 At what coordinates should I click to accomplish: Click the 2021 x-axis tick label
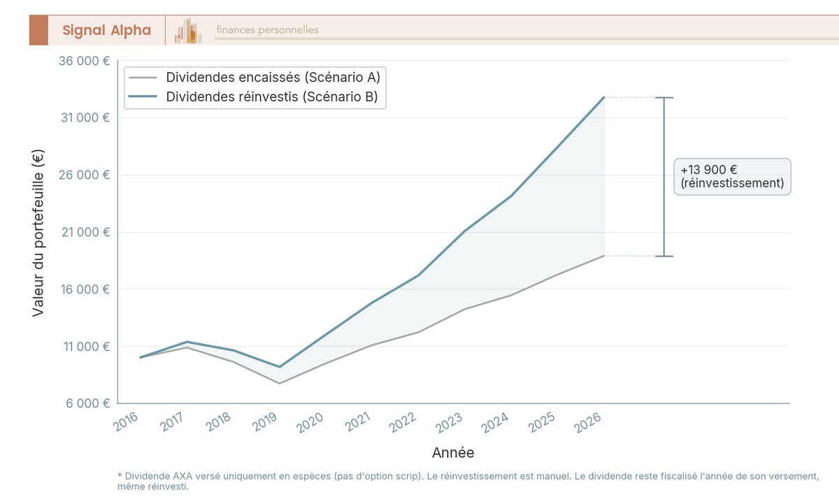[357, 422]
